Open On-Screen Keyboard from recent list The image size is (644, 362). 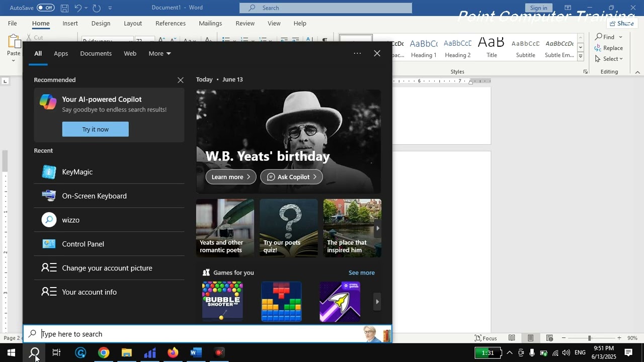[x=109, y=196]
